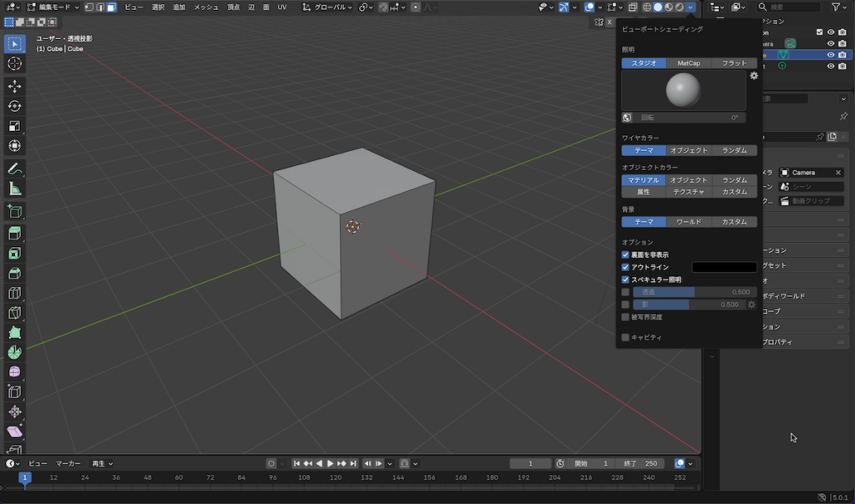Pick the Annotate pencil tool

[14, 169]
